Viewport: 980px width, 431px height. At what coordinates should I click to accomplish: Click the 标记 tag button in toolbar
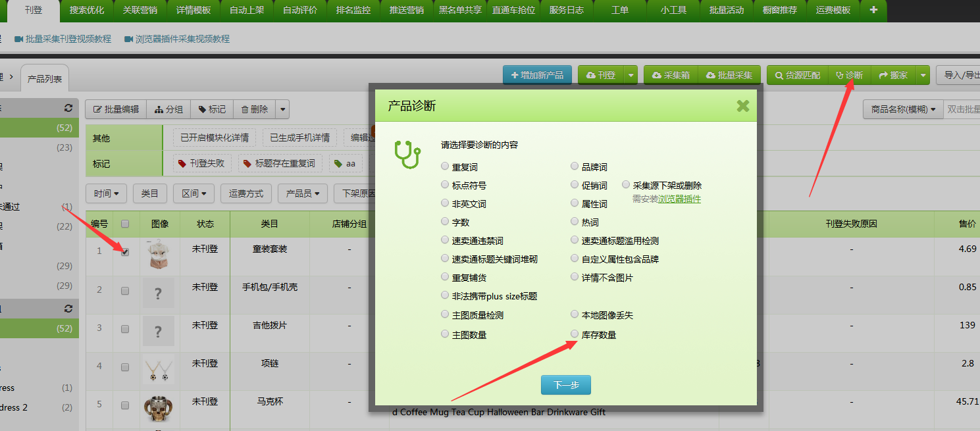(212, 109)
